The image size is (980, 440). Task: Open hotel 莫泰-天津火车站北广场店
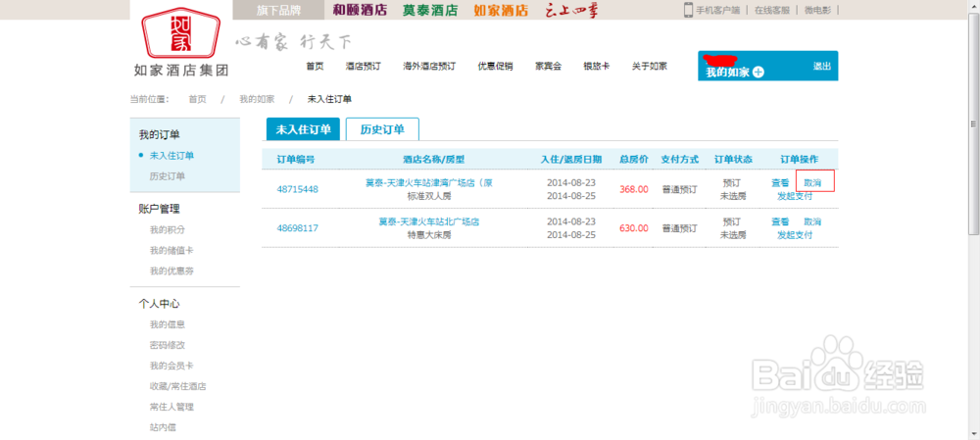(429, 221)
